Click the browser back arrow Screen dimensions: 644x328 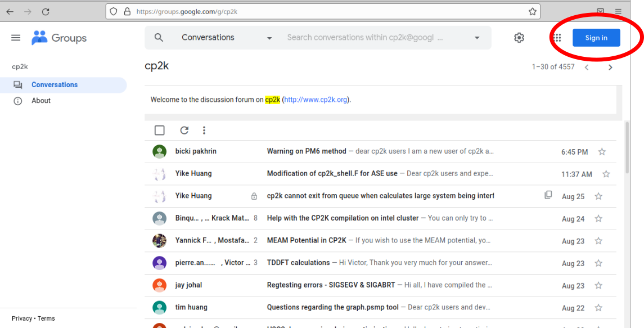point(10,11)
